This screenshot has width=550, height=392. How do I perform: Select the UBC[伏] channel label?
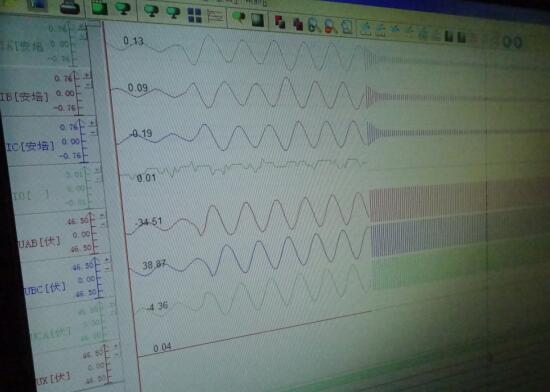pos(45,289)
